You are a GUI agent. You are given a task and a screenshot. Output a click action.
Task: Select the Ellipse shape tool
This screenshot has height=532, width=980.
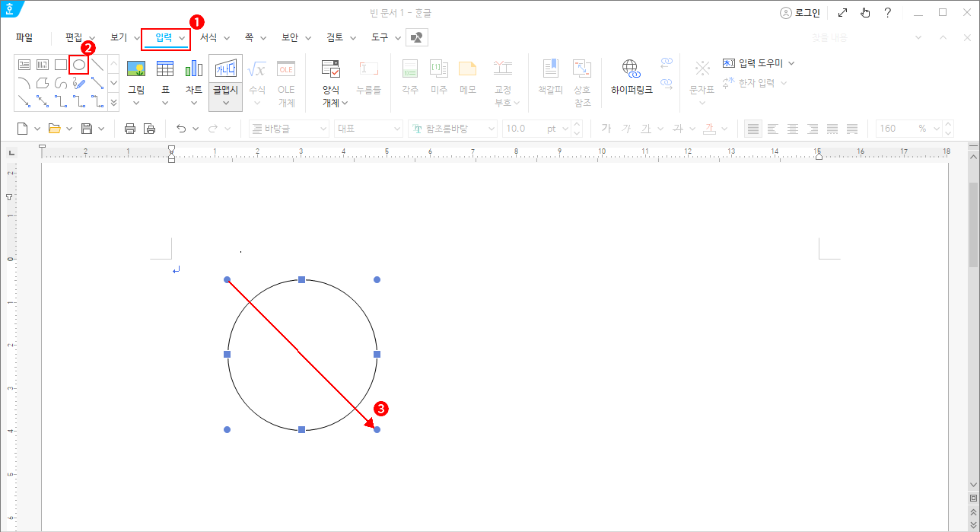(78, 64)
